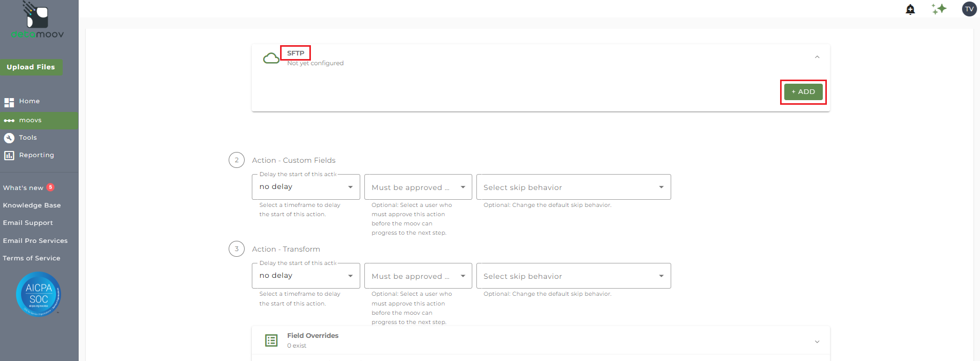Click the + ADD button
Viewport: 980px width, 361px height.
803,92
